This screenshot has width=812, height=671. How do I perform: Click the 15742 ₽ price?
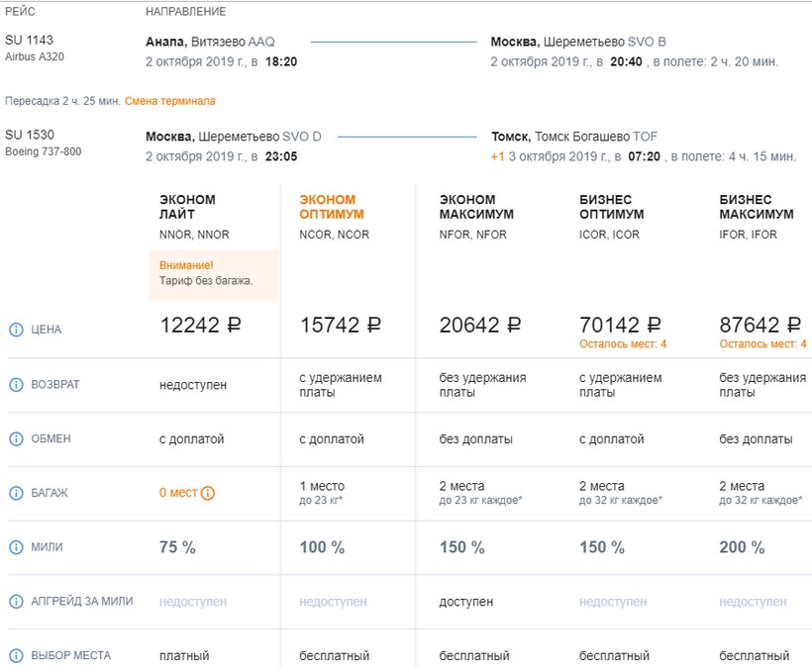pos(340,326)
